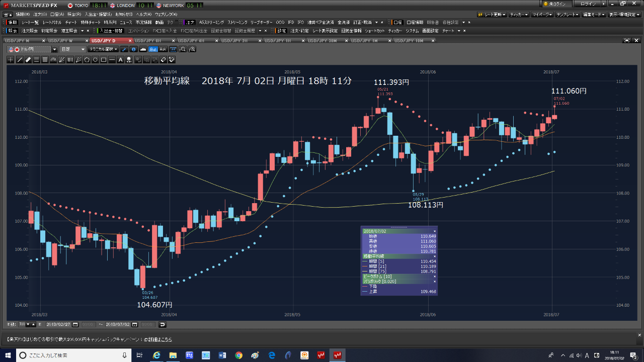Pick the rectangle shape drawing tool

104,60
